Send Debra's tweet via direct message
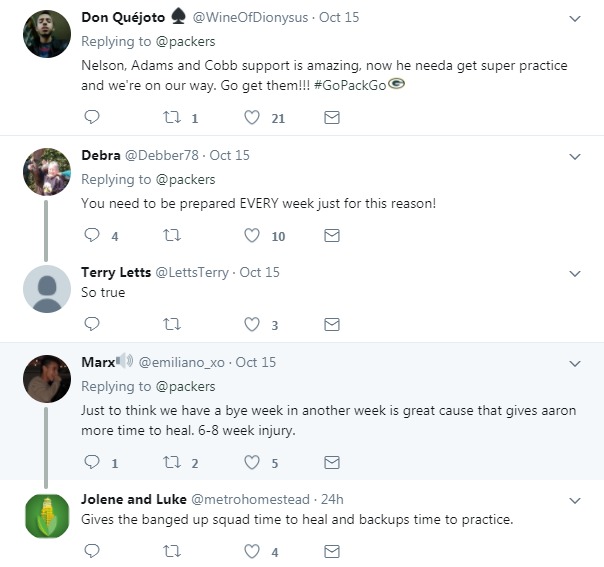604x567 pixels. 332,236
